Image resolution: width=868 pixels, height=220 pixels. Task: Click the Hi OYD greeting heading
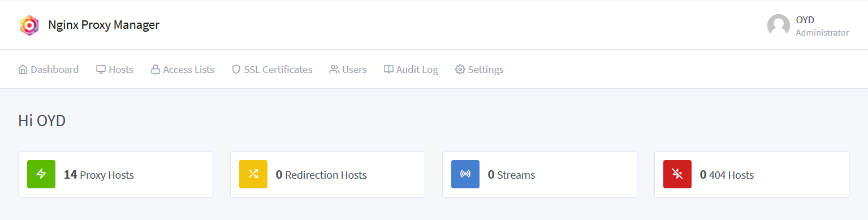pyautogui.click(x=42, y=120)
